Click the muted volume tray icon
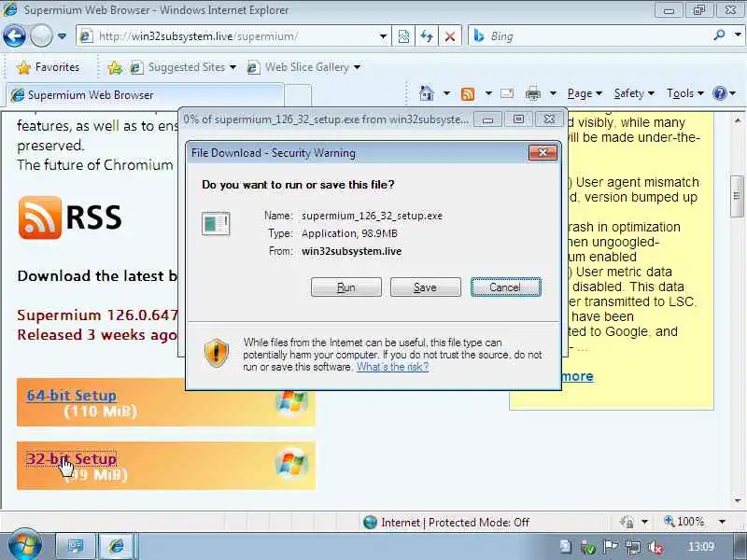Viewport: 747px width, 560px height. [656, 547]
